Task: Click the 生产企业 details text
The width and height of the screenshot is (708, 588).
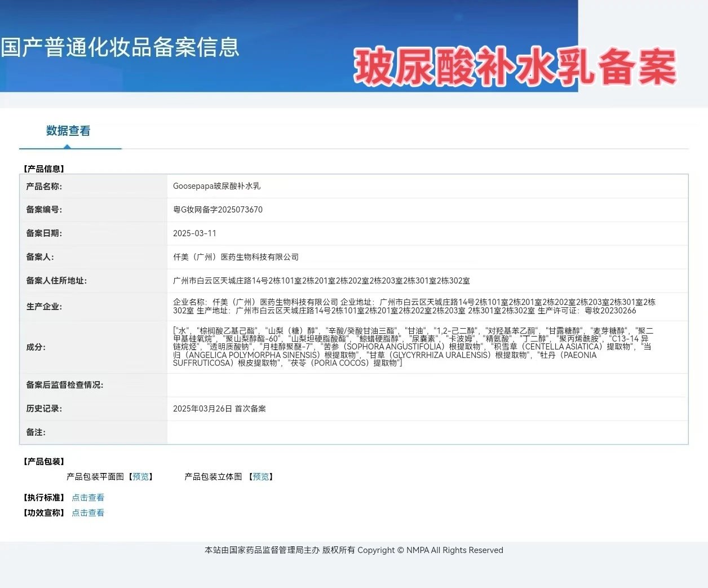Action: click(414, 307)
